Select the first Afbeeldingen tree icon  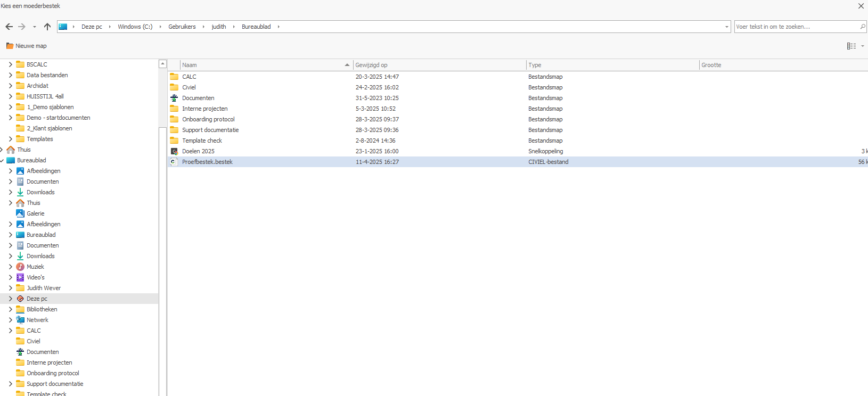pyautogui.click(x=20, y=171)
